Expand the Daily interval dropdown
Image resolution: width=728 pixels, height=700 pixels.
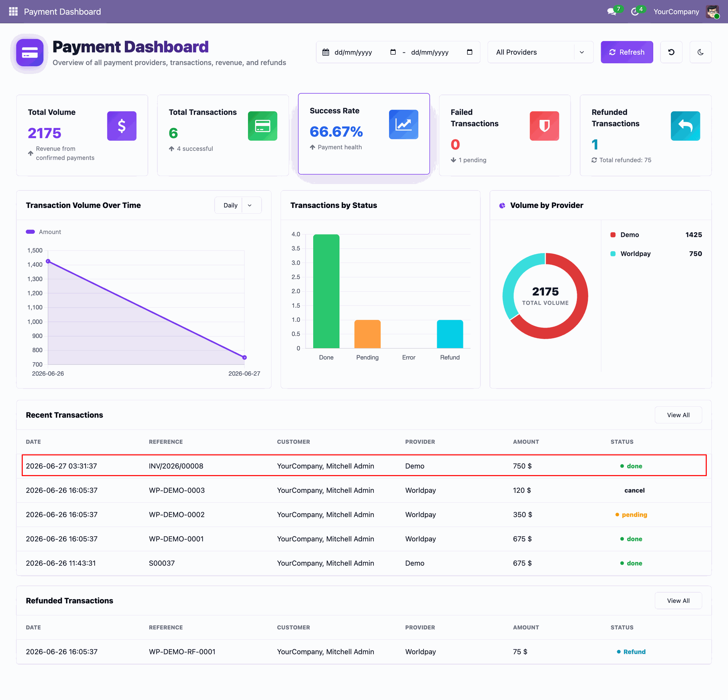[x=238, y=205]
